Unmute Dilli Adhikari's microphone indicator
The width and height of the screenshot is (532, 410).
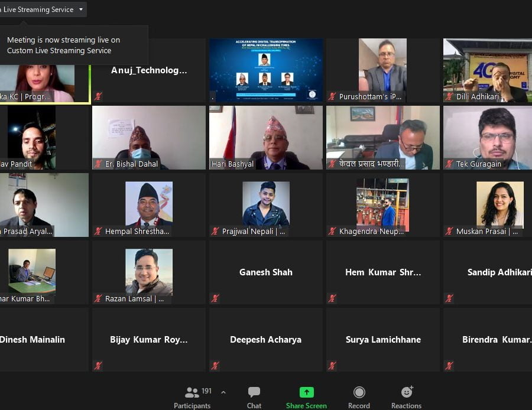pos(449,96)
